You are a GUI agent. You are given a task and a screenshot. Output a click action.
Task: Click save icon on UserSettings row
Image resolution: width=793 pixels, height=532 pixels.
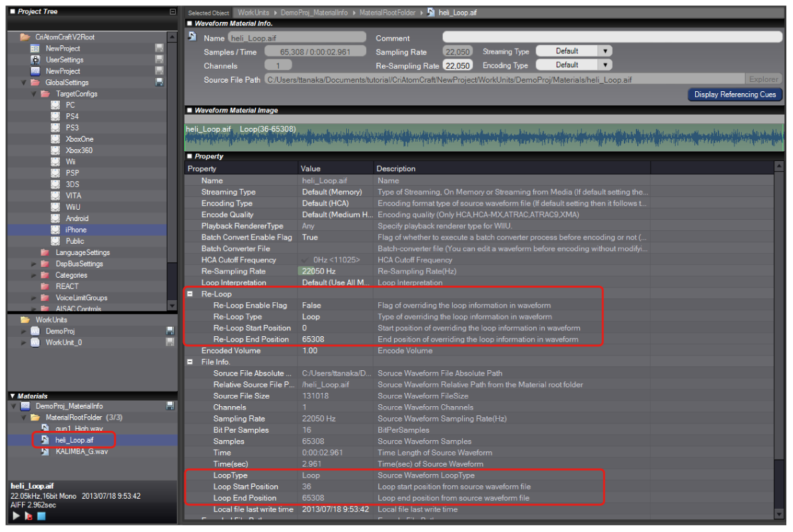tap(159, 59)
